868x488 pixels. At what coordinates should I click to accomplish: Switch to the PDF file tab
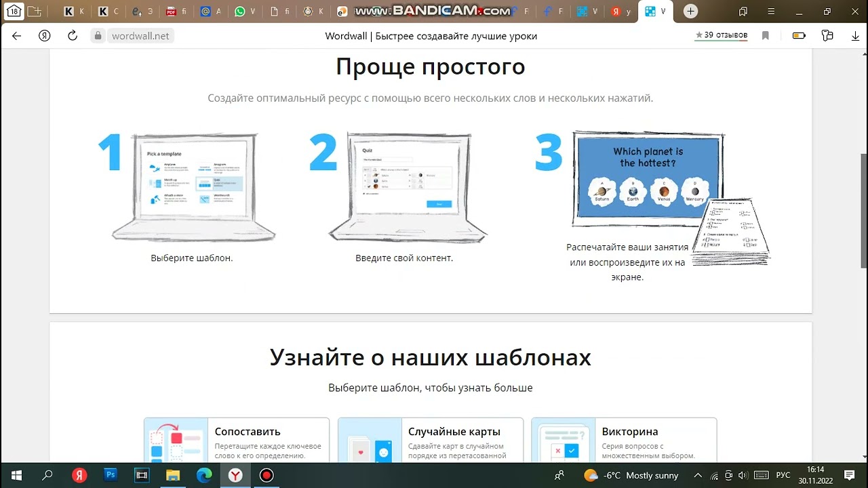click(176, 12)
